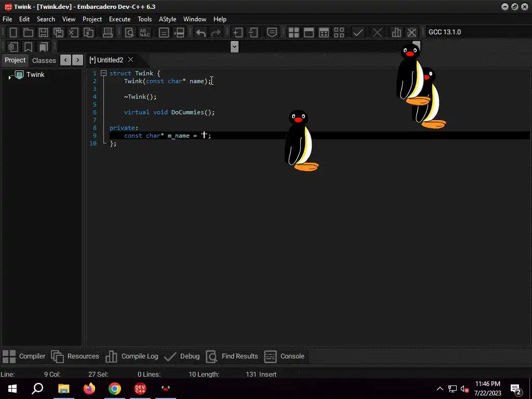The height and width of the screenshot is (399, 532).
Task: Switch to the Project sidebar tab
Action: (x=15, y=60)
